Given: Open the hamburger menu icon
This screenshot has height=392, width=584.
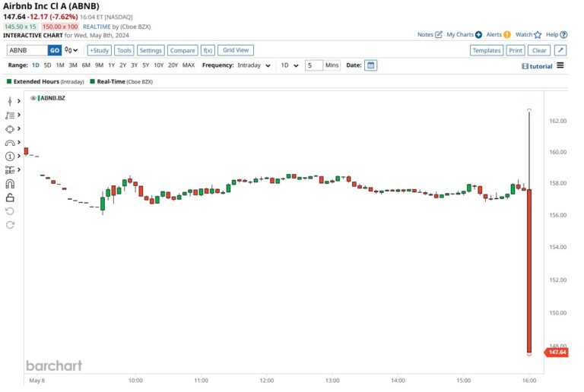Looking at the screenshot, I should tap(560, 65).
